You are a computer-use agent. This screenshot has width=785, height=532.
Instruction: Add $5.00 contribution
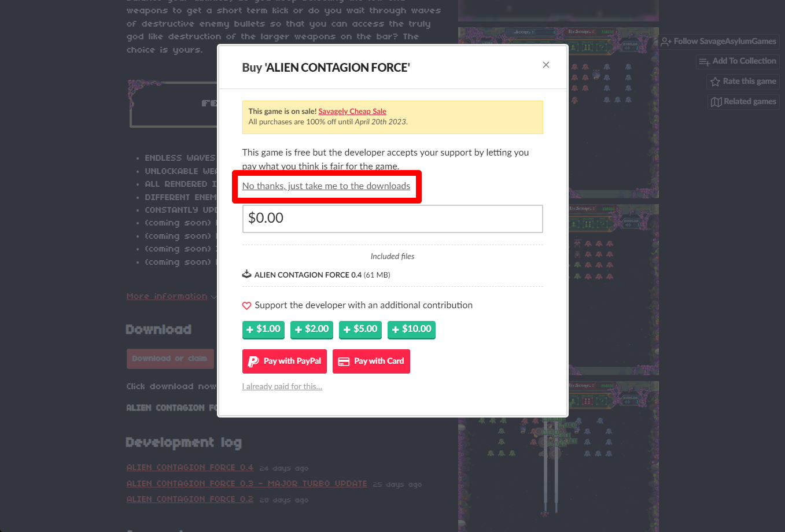tap(360, 329)
